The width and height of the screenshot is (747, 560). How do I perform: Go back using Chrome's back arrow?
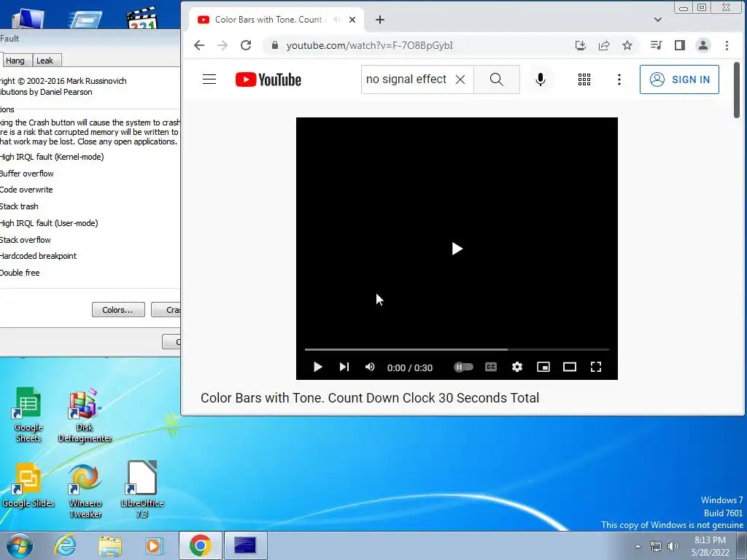tap(199, 45)
